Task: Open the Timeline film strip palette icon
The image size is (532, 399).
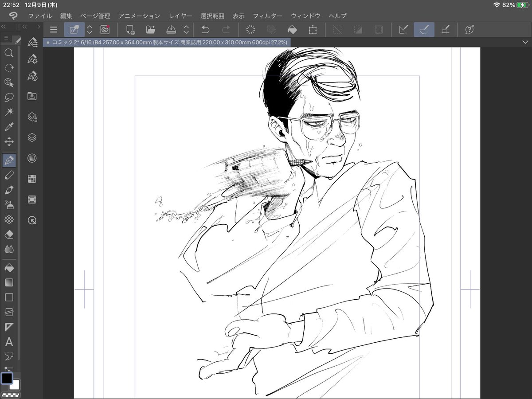Action: click(32, 199)
